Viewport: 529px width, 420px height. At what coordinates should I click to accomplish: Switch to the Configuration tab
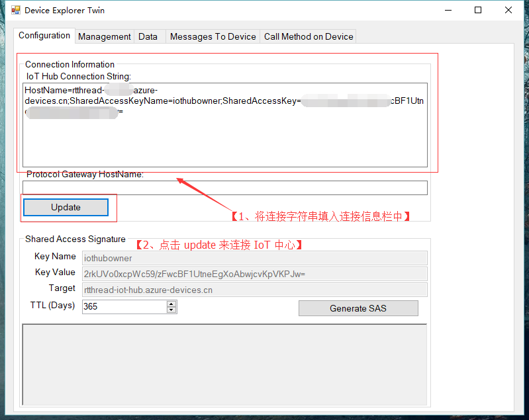(x=44, y=36)
